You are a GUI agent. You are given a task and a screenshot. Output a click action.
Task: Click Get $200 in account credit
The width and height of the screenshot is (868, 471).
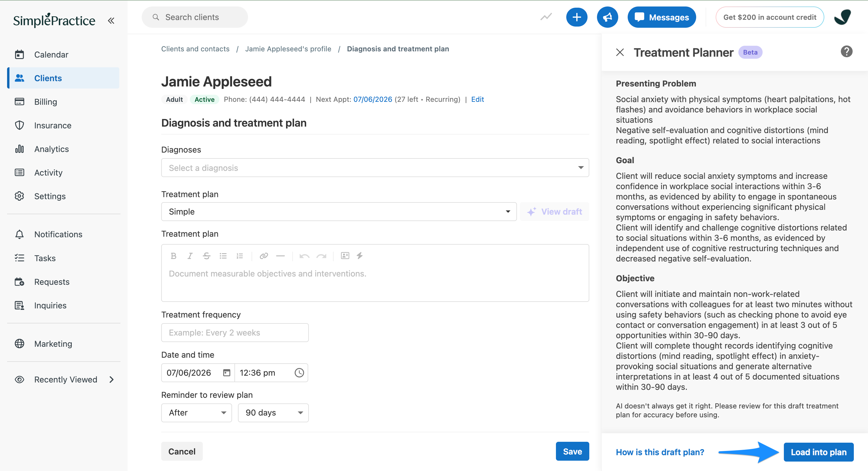point(770,17)
